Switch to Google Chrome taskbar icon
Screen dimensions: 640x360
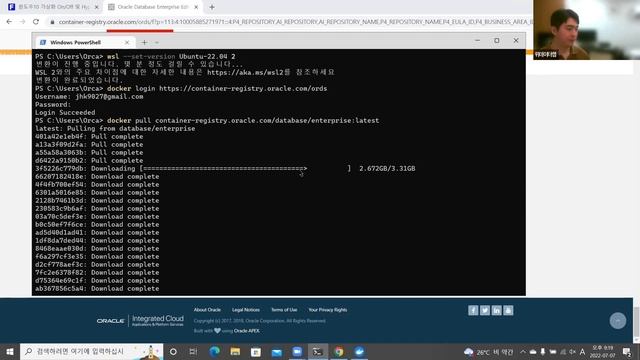tap(339, 351)
